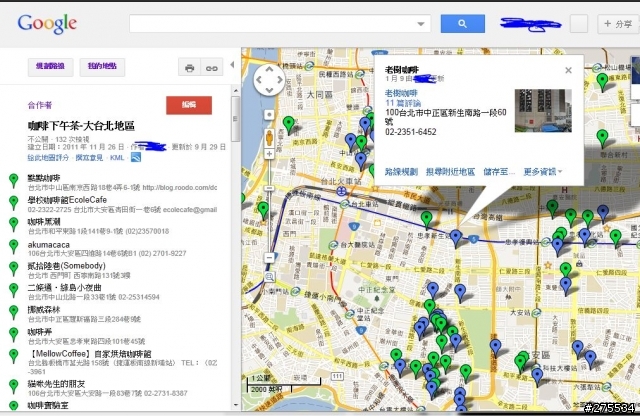Click the 台北車站 metro station icon
This screenshot has height=416, width=640.
coord(344,204)
